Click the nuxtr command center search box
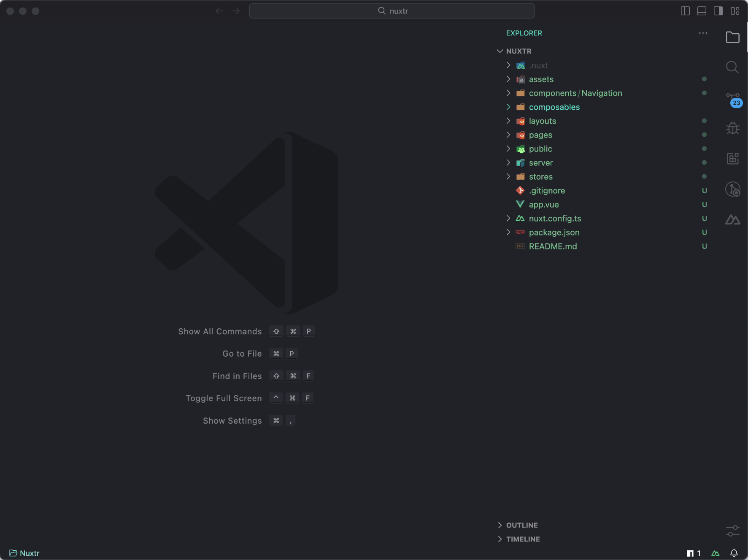Screen dimensions: 748x560 click(392, 11)
